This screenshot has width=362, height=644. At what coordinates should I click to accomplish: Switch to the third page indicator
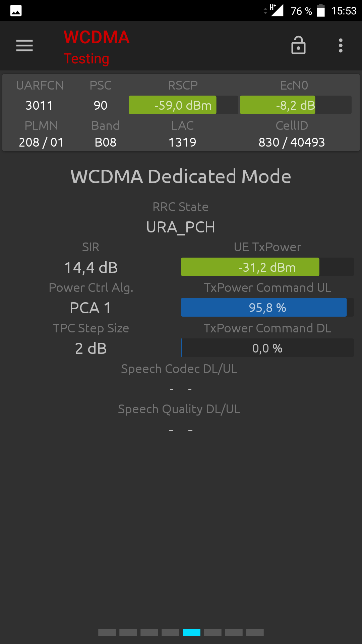pyautogui.click(x=149, y=633)
